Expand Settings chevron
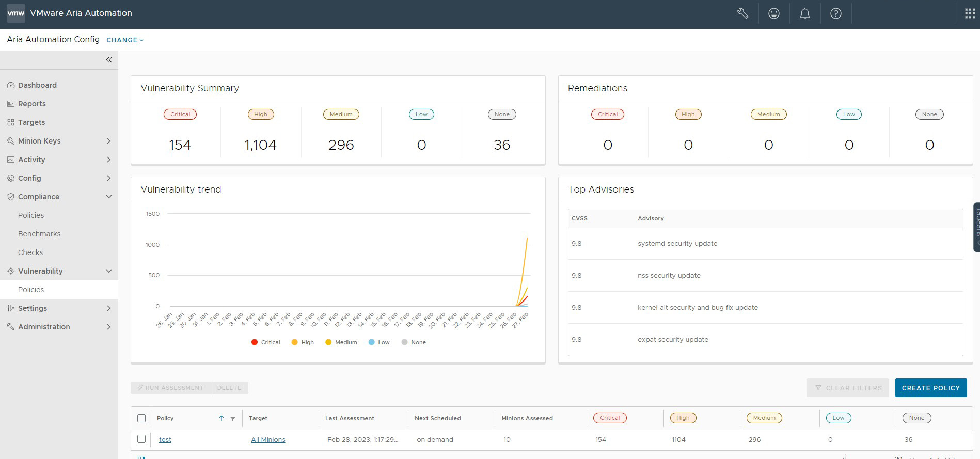Image resolution: width=980 pixels, height=459 pixels. (108, 308)
